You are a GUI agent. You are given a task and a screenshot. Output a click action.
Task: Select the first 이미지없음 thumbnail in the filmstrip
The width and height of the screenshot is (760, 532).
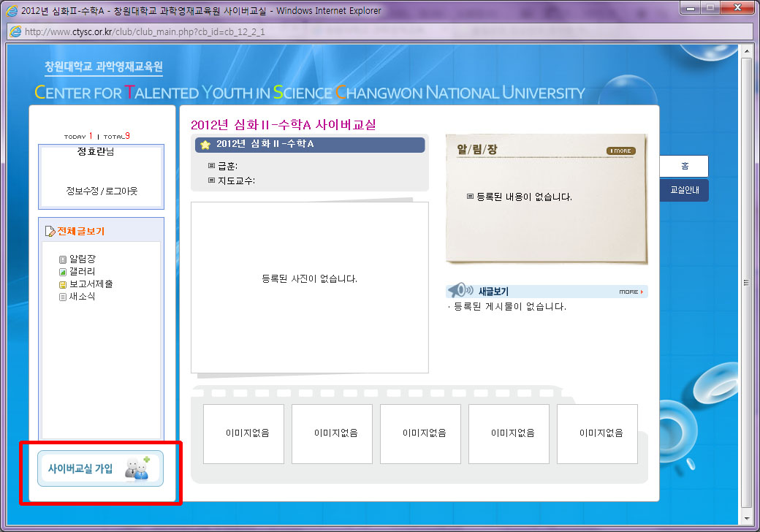coord(243,433)
